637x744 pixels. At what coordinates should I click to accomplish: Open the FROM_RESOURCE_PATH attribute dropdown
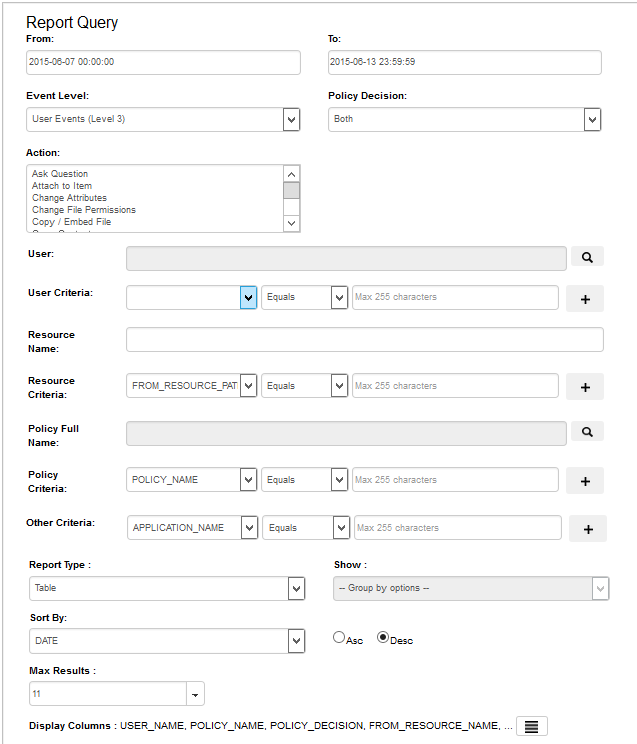click(191, 386)
